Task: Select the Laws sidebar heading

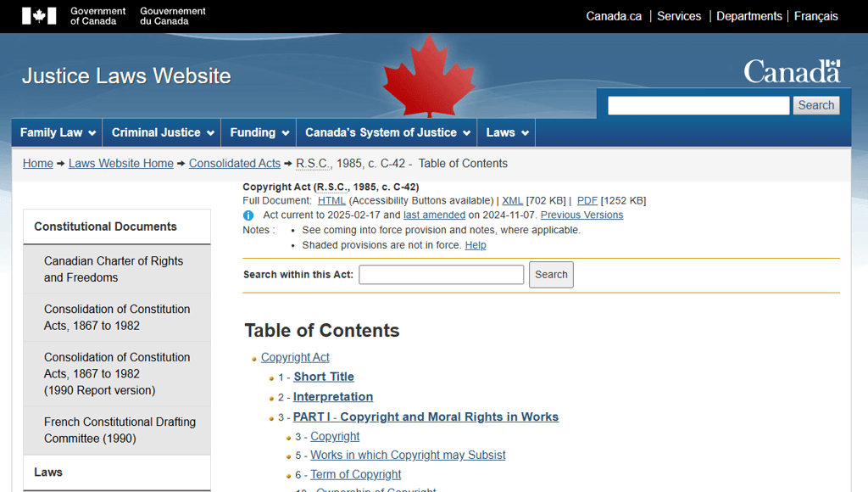Action: point(117,472)
